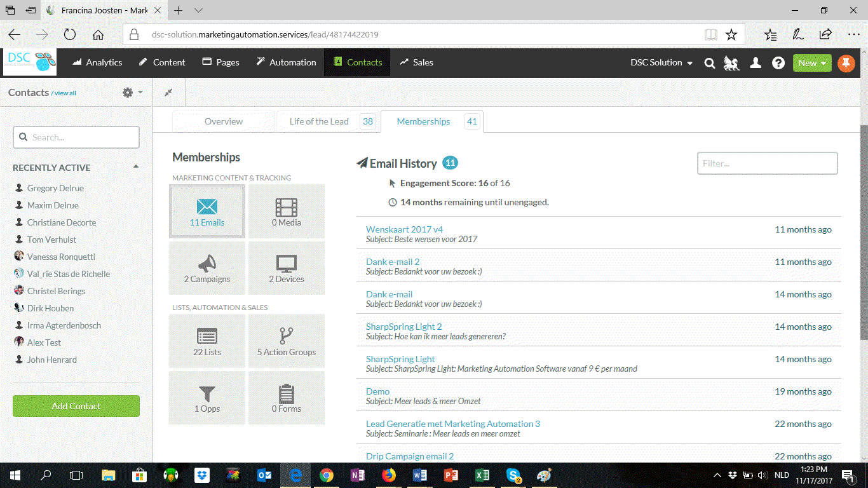Click the Add Contact button

pyautogui.click(x=76, y=405)
